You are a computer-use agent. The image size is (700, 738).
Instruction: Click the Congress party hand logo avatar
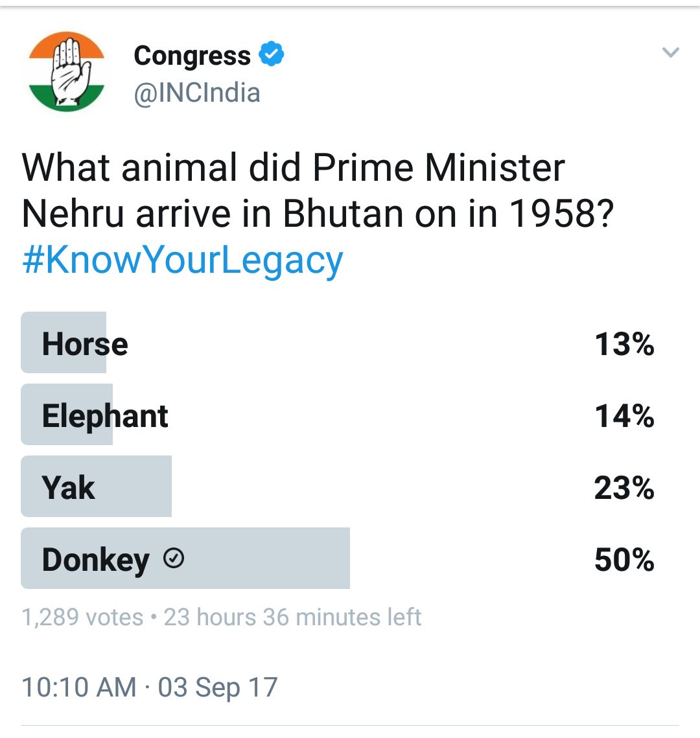pos(66,73)
